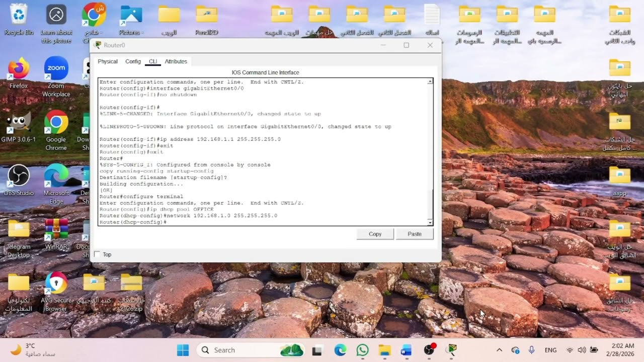Switch to the Config tab
644x362 pixels.
pyautogui.click(x=133, y=61)
